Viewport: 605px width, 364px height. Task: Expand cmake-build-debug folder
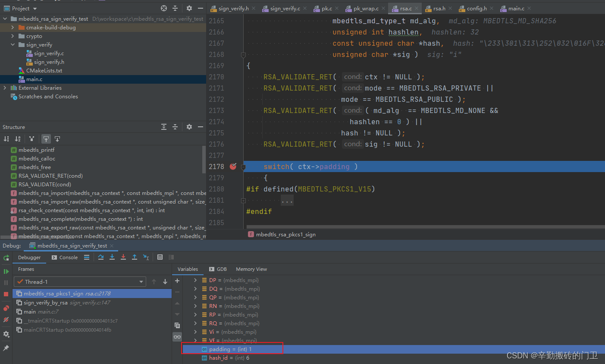tap(13, 28)
